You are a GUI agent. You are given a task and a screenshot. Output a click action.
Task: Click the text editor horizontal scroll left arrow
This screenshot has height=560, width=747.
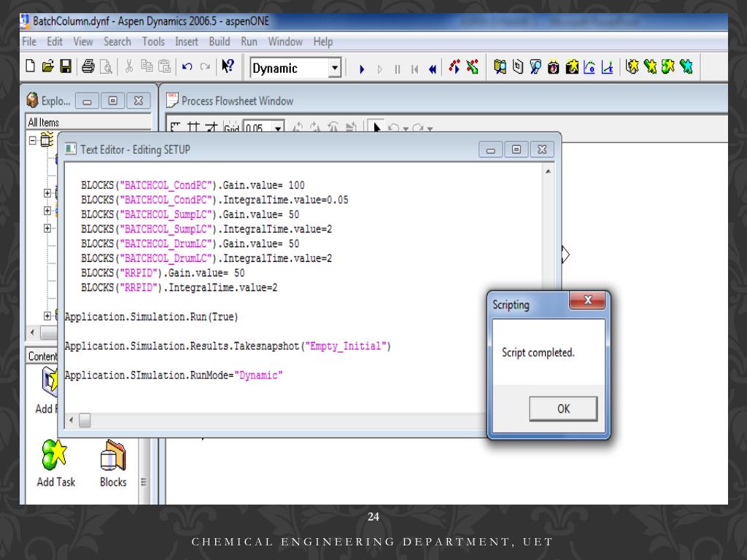click(x=71, y=420)
